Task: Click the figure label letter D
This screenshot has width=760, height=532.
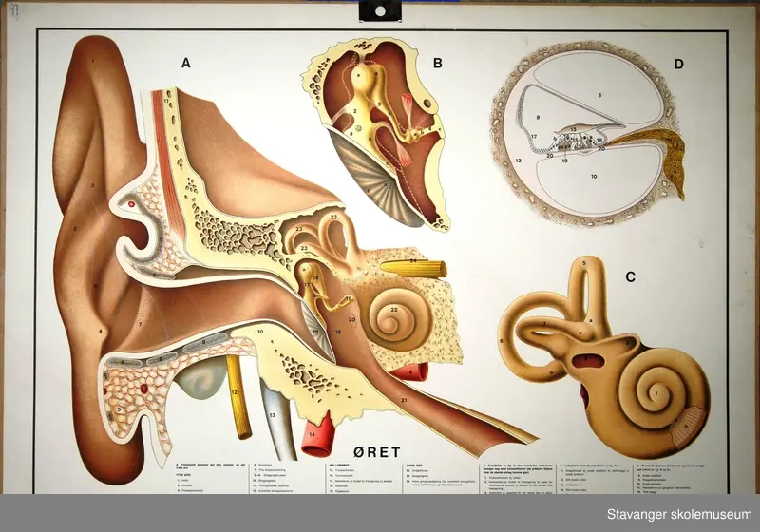Action: click(678, 65)
